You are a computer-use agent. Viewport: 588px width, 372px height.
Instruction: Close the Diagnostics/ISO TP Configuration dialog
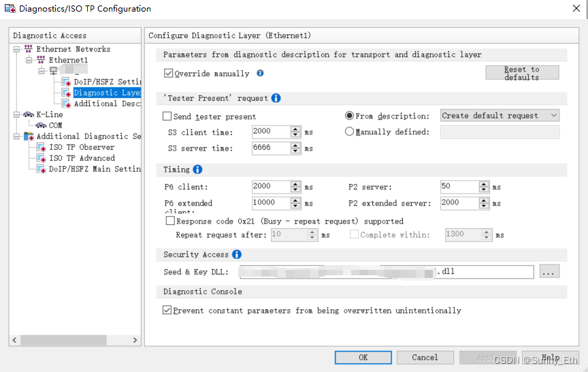pyautogui.click(x=576, y=8)
